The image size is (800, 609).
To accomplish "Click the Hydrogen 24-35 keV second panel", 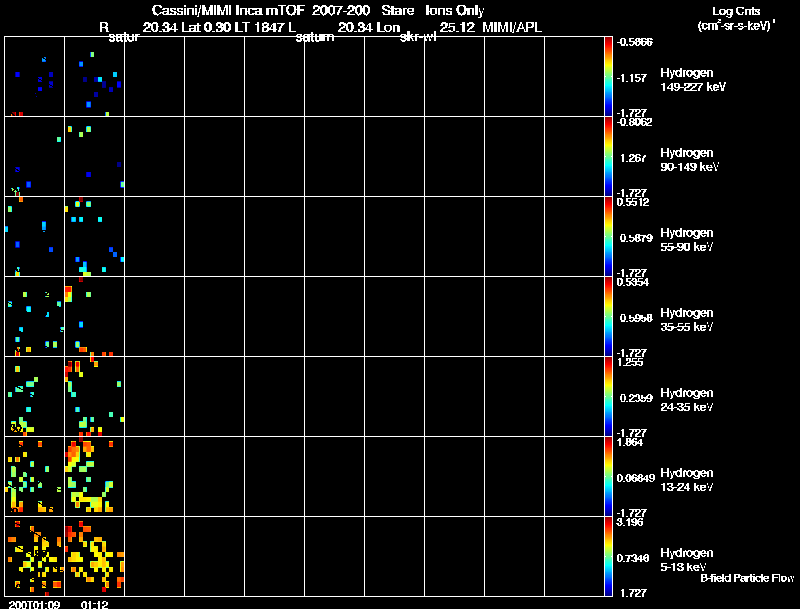I will [94, 397].
